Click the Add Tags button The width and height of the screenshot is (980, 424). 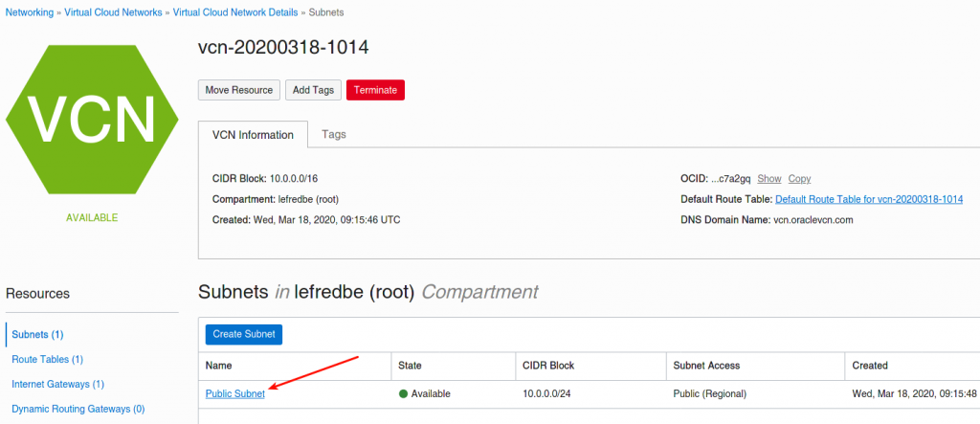(313, 90)
